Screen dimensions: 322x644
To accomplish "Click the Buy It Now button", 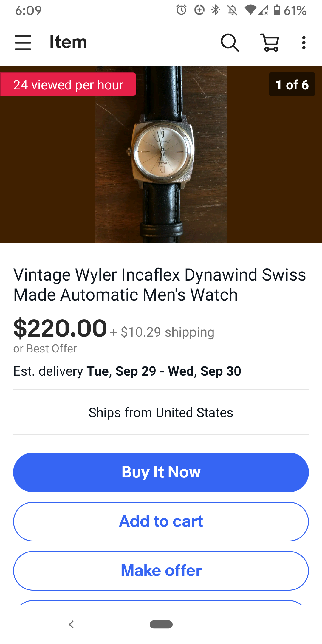I will [x=161, y=472].
